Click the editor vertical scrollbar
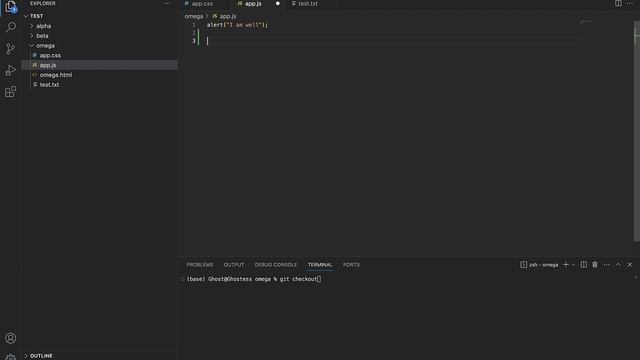 coord(637,131)
